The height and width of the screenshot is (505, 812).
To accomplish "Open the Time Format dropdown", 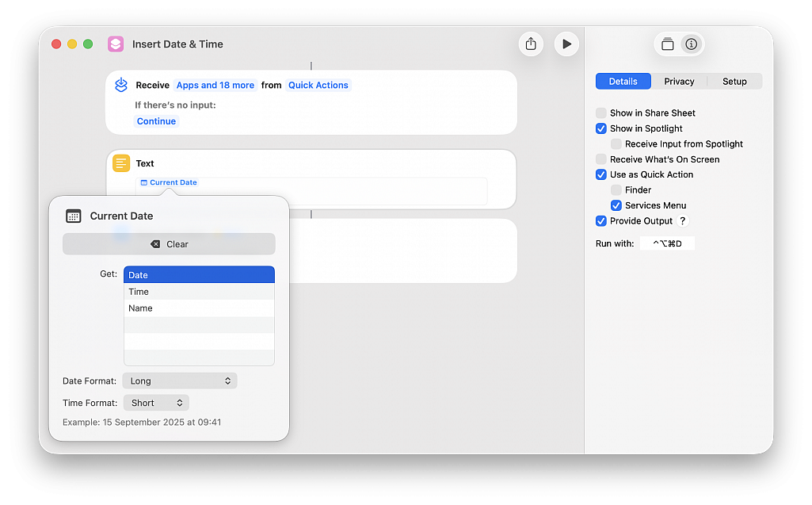I will tap(156, 403).
